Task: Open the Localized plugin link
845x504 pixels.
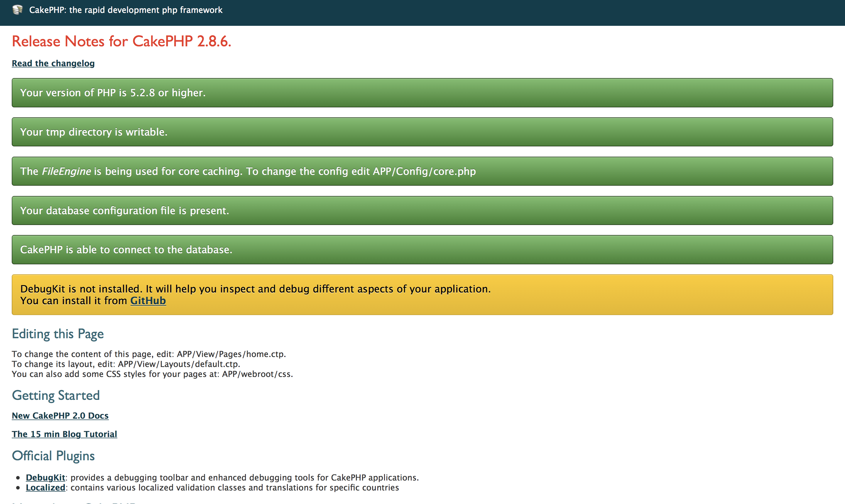Action: (x=45, y=487)
